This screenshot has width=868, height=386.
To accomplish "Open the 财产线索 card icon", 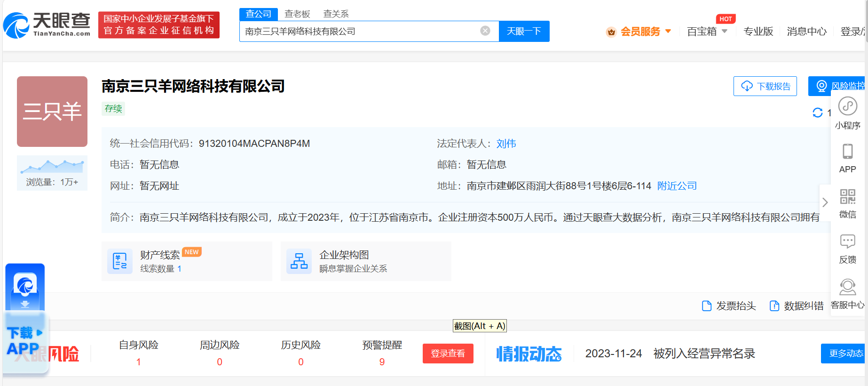I will click(120, 261).
